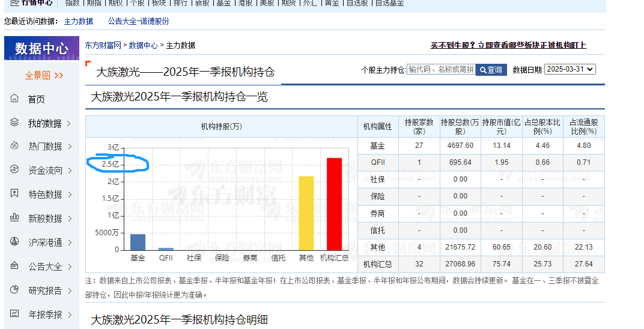Click the 数据中心 sidebar header banner

click(x=41, y=48)
